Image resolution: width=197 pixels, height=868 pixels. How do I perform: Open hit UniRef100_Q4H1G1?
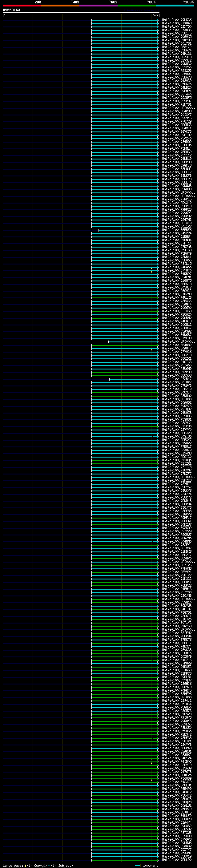(177, 54)
